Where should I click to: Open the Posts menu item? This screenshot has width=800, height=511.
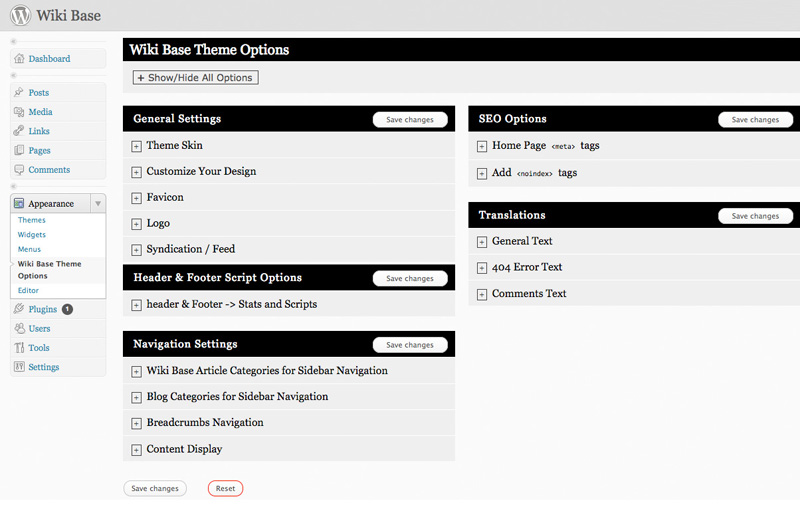pyautogui.click(x=39, y=92)
